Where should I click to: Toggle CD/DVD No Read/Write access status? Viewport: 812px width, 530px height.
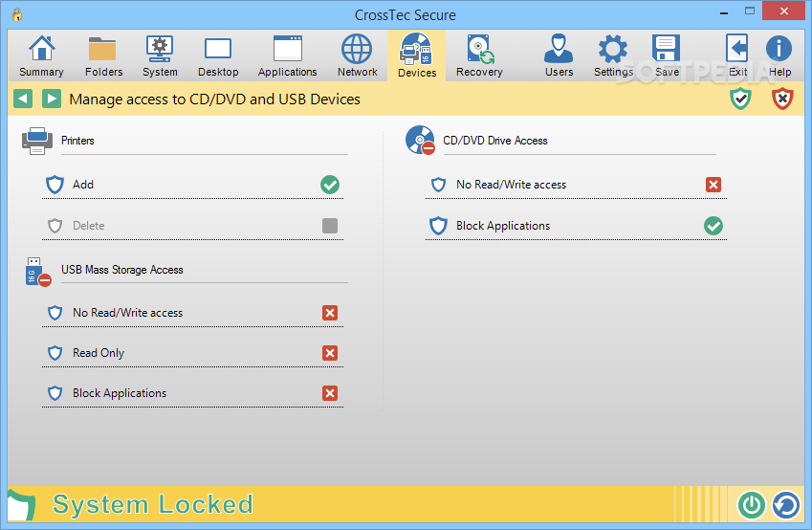[713, 185]
